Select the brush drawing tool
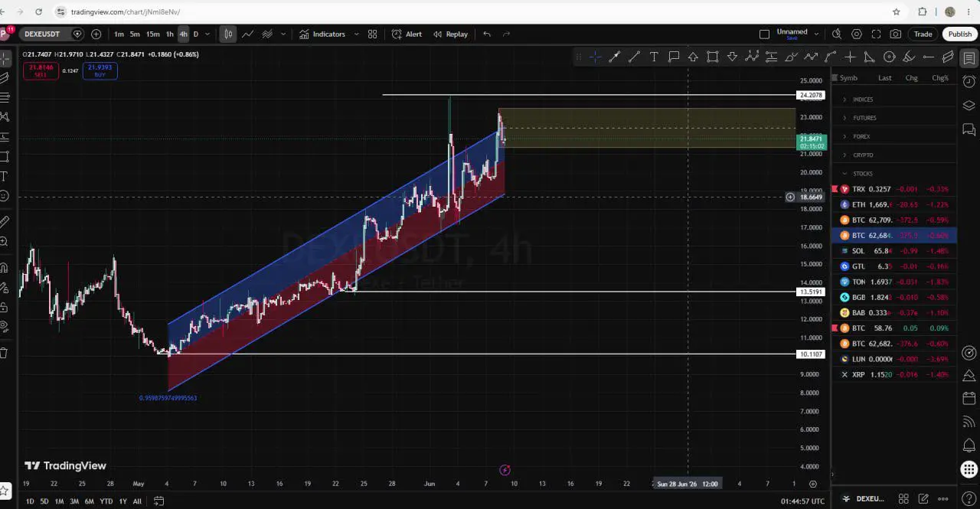The width and height of the screenshot is (980, 509). tap(791, 57)
